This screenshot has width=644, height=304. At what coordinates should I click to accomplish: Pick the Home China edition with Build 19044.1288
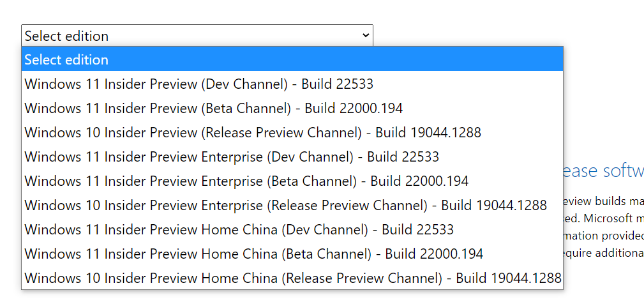[x=292, y=278]
